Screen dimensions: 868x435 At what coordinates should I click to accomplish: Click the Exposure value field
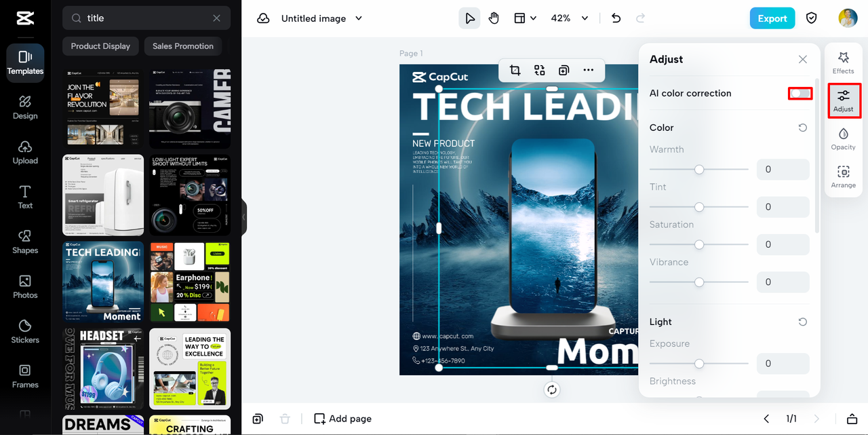(783, 363)
